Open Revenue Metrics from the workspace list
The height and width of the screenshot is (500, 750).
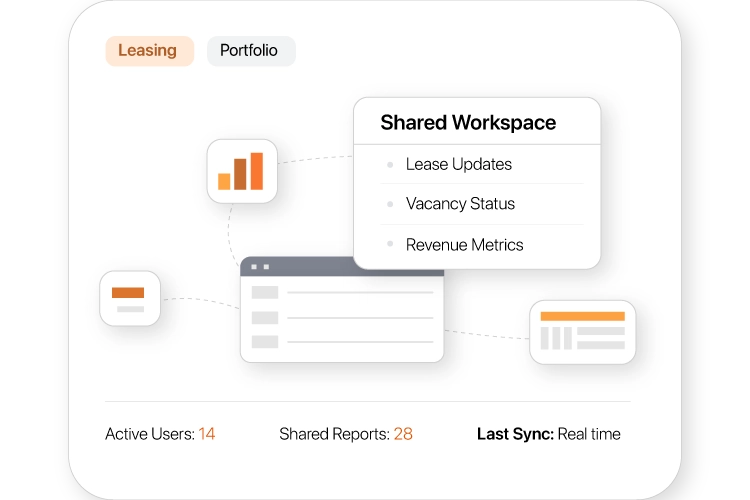[464, 245]
